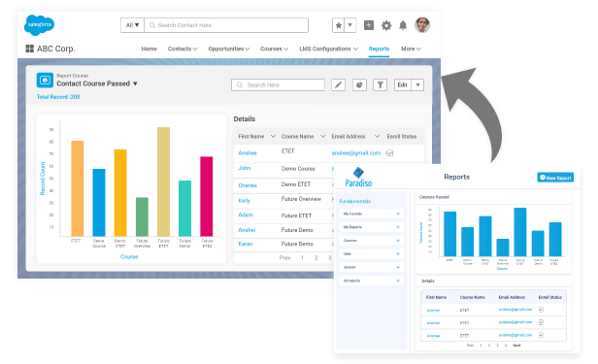This screenshot has width=598, height=364.
Task: Open the Reports tab
Action: coord(379,49)
